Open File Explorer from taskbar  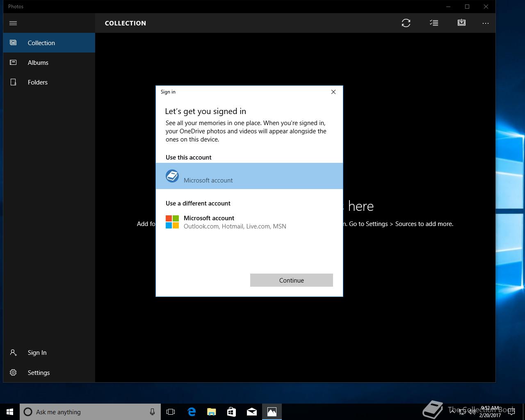click(212, 412)
